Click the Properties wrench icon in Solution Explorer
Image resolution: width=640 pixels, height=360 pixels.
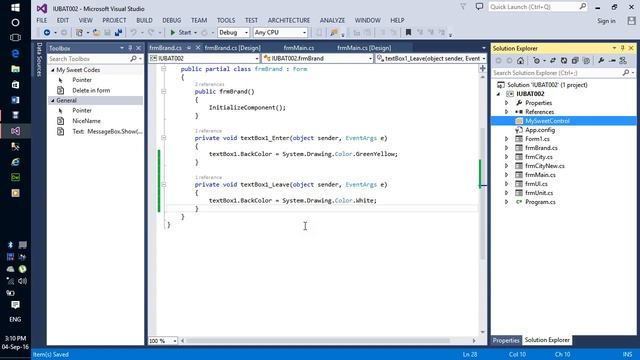pos(601,60)
